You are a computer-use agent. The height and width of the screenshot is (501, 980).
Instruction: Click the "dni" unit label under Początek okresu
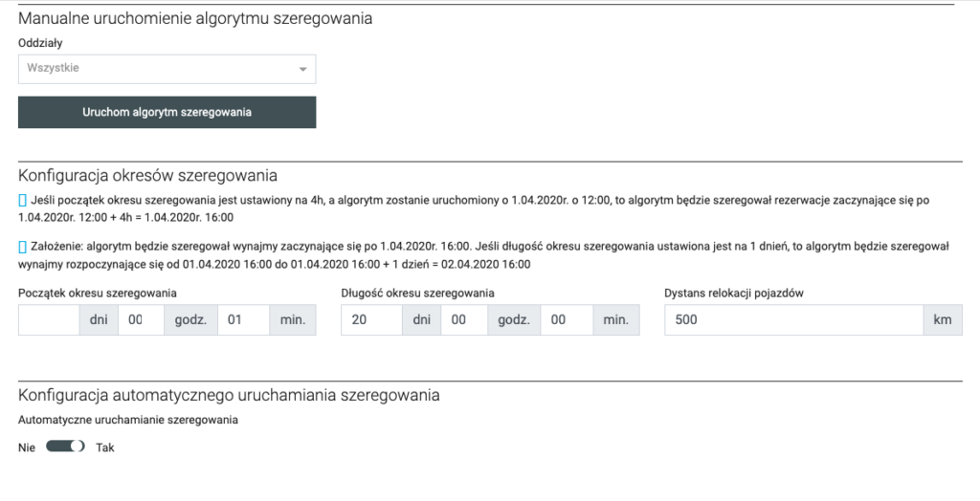tap(99, 320)
